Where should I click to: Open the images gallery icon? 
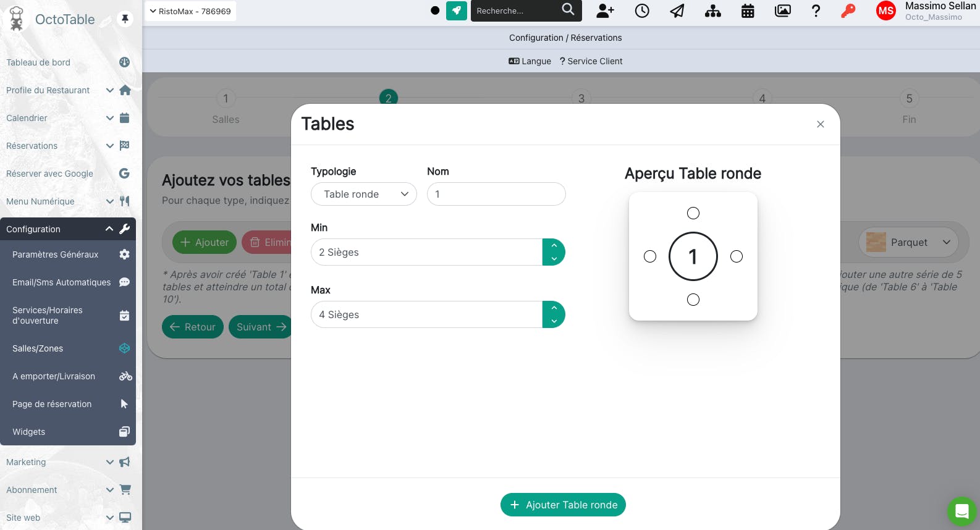tap(783, 11)
